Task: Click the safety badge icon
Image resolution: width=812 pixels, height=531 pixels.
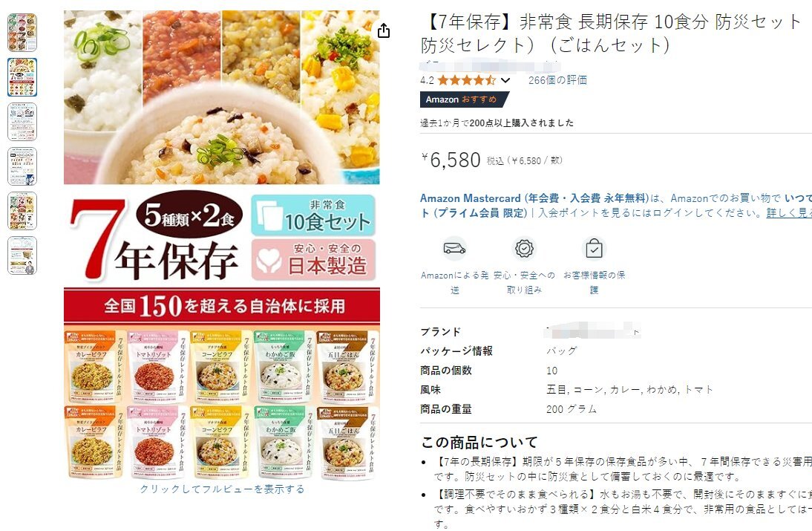Action: [524, 249]
